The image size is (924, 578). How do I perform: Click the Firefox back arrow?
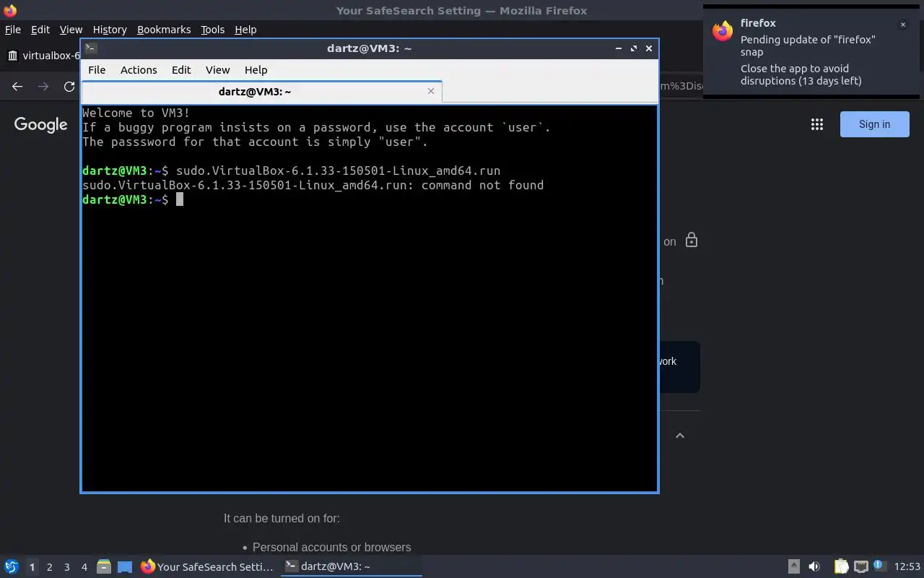pyautogui.click(x=17, y=86)
